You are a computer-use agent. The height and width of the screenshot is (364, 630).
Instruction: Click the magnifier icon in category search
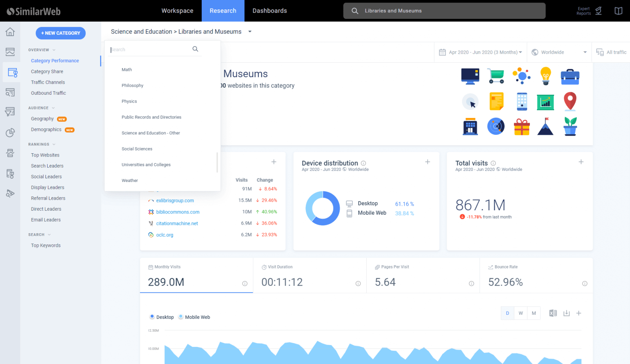pyautogui.click(x=195, y=49)
